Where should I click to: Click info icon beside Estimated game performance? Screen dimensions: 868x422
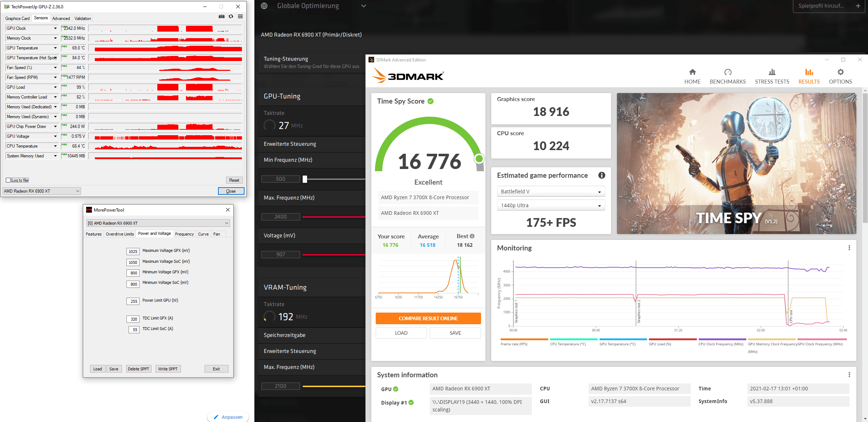click(x=602, y=176)
